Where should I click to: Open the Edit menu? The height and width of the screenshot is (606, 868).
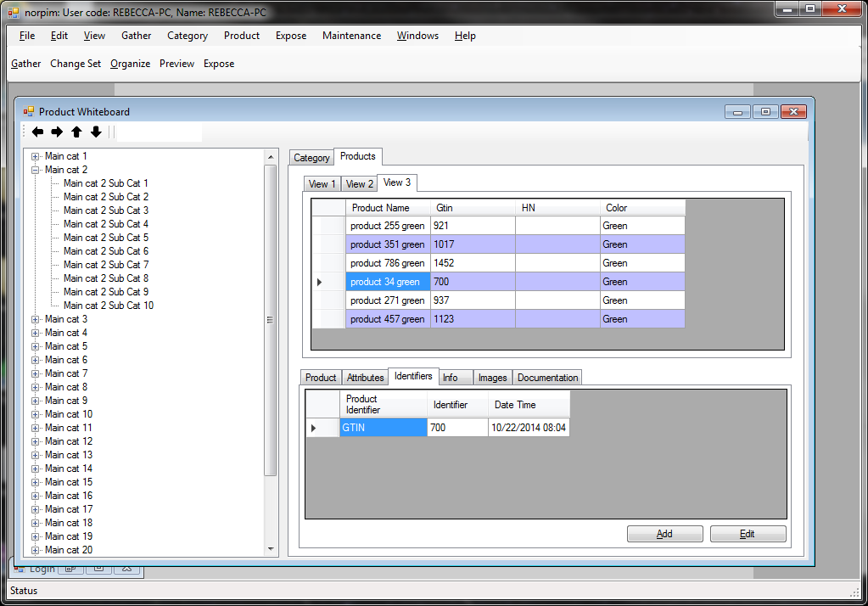pos(59,36)
